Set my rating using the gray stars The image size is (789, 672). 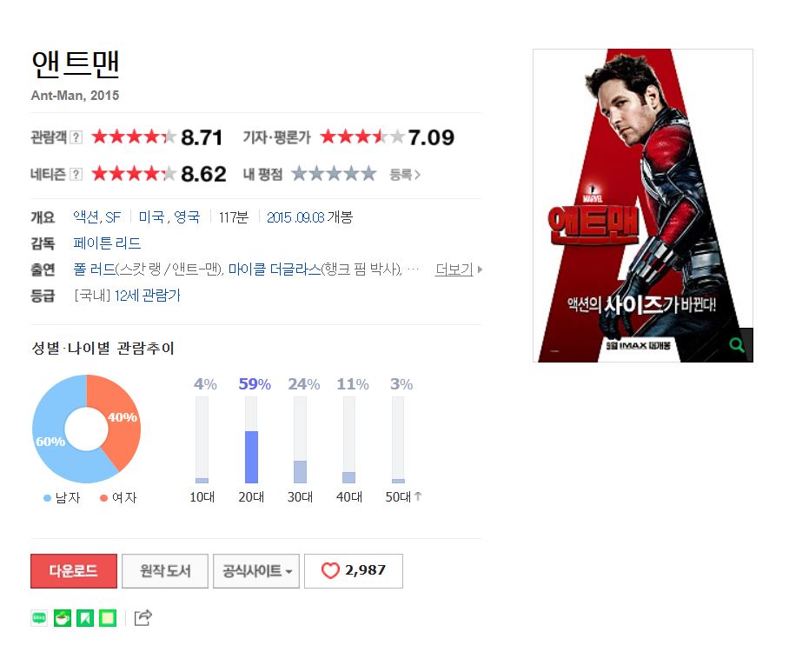point(334,174)
